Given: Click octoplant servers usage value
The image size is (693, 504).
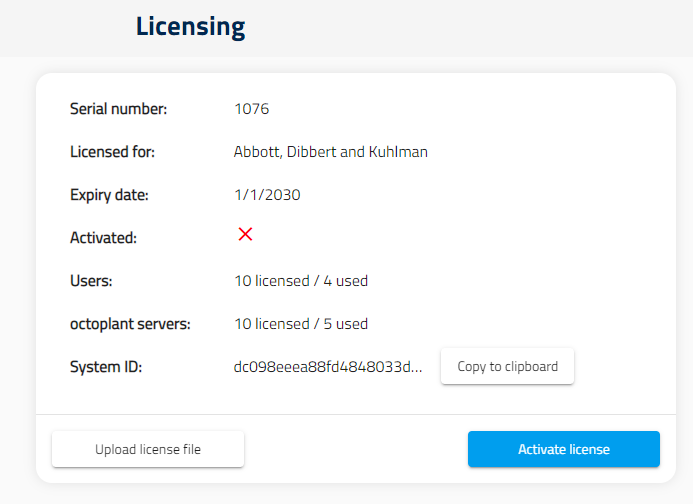Looking at the screenshot, I should tap(301, 324).
